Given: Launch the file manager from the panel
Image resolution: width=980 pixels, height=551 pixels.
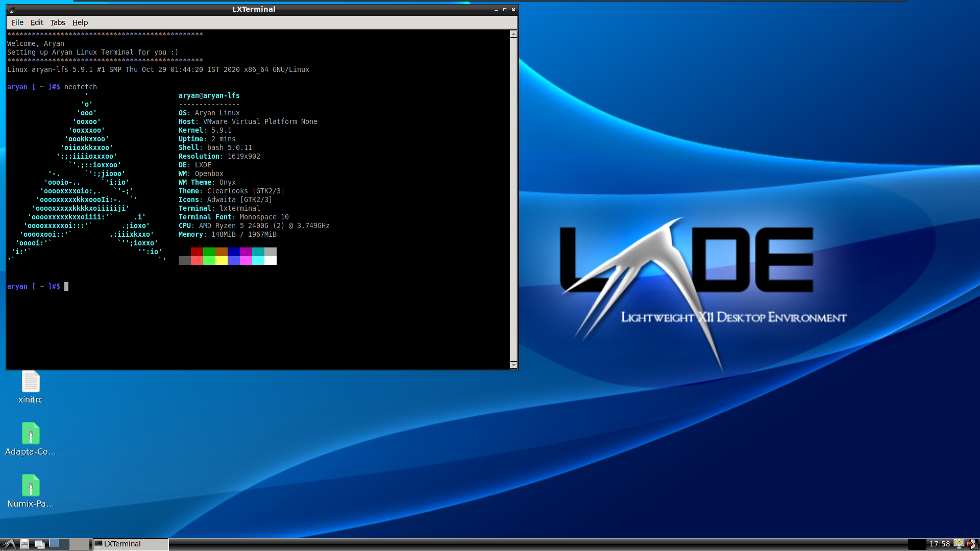Looking at the screenshot, I should [x=24, y=544].
